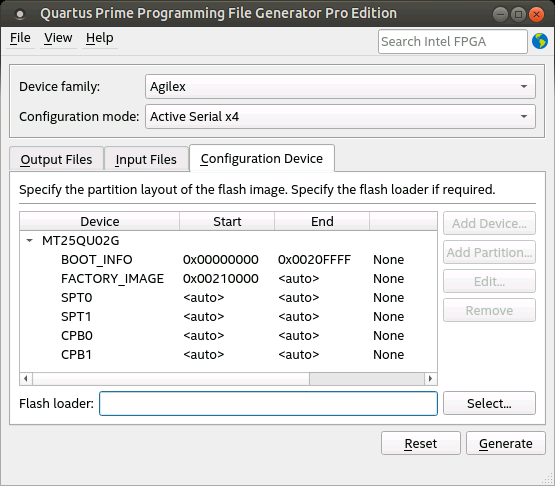The width and height of the screenshot is (555, 486).
Task: Open the Help menu
Action: coord(99,38)
